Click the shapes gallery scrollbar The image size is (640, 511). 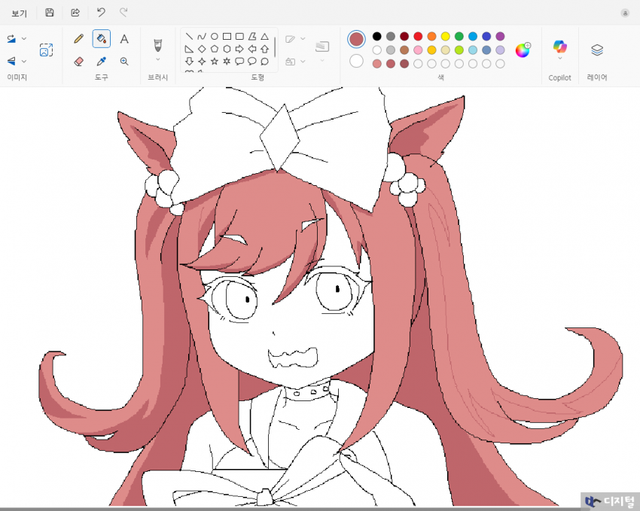(x=275, y=47)
